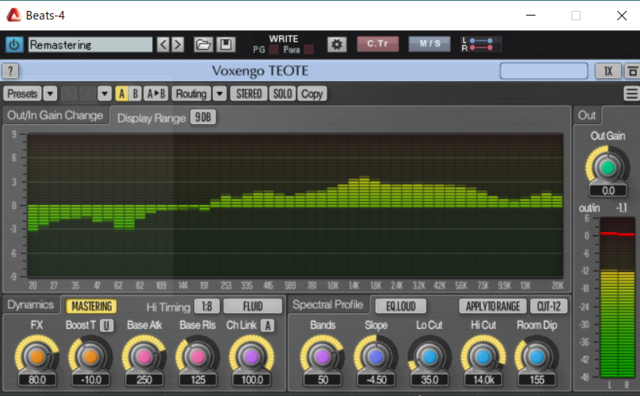Change the MASTERING dynamics mode selector
Image resolution: width=640 pixels, height=396 pixels.
91,306
